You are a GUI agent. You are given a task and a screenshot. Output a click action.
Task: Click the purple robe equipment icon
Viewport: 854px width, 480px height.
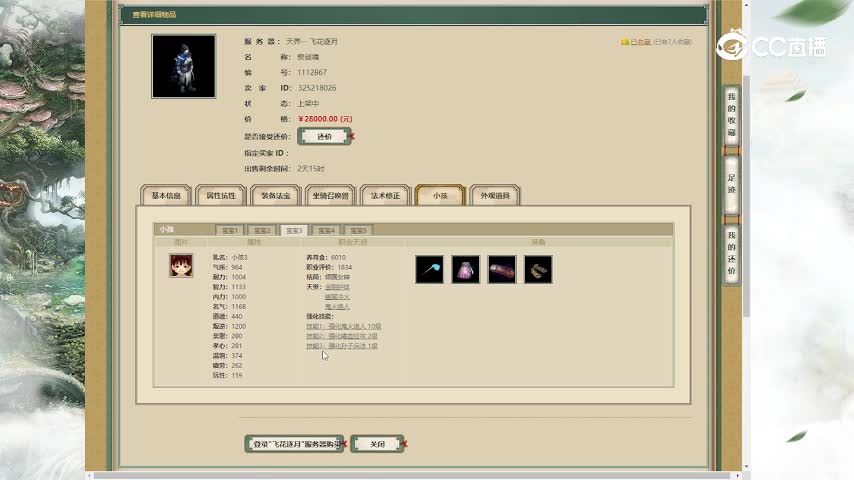click(x=465, y=269)
